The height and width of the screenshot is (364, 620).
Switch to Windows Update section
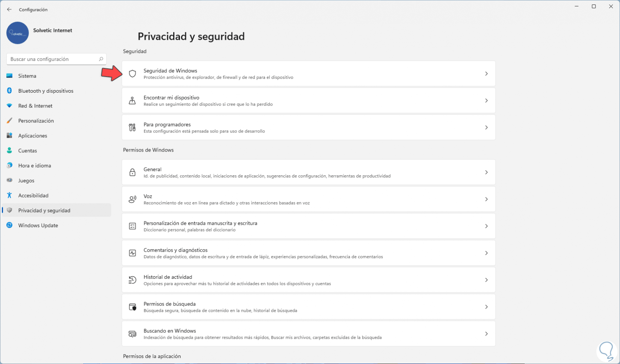38,226
